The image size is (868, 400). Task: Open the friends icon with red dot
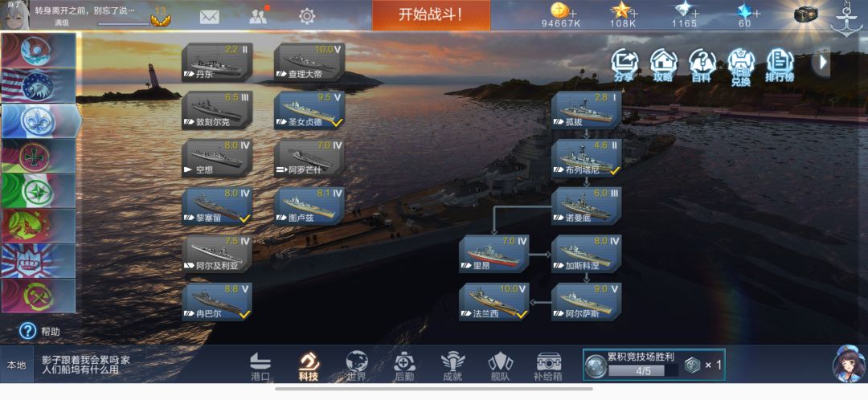coord(258,16)
